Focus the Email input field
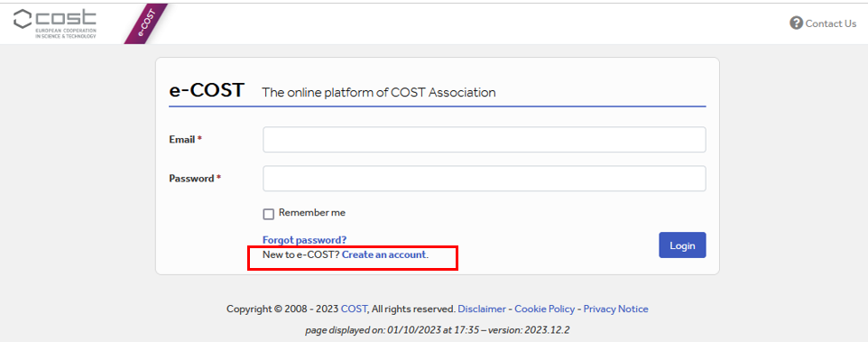This screenshot has width=868, height=342. point(484,140)
